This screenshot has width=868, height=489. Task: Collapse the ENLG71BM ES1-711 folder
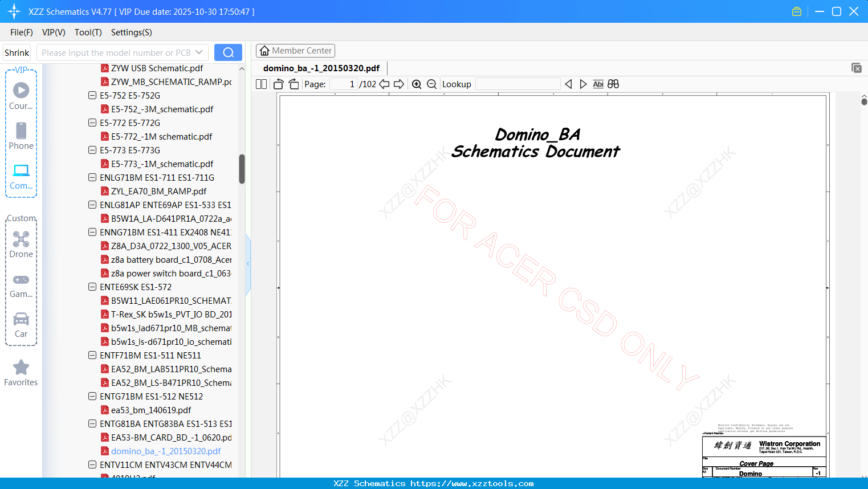point(92,177)
